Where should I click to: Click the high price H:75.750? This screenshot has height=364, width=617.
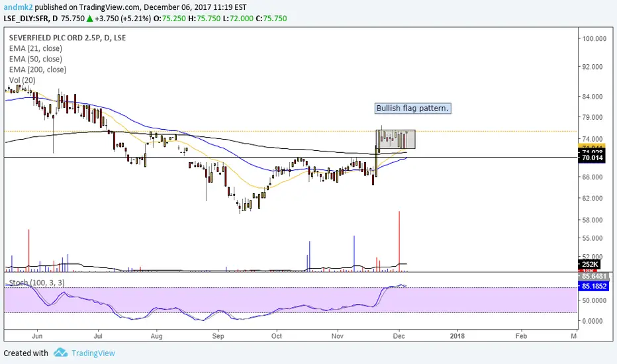[x=204, y=19]
